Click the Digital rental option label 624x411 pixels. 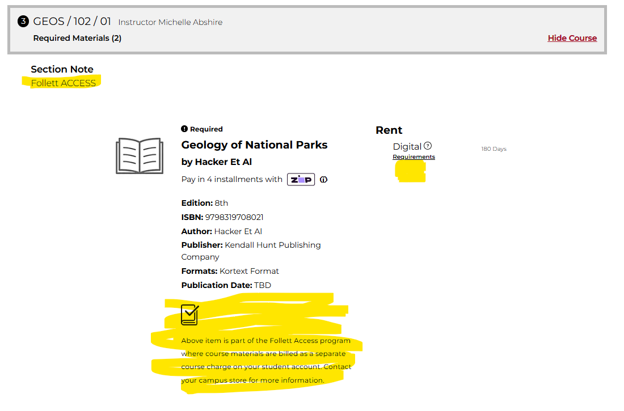point(407,147)
